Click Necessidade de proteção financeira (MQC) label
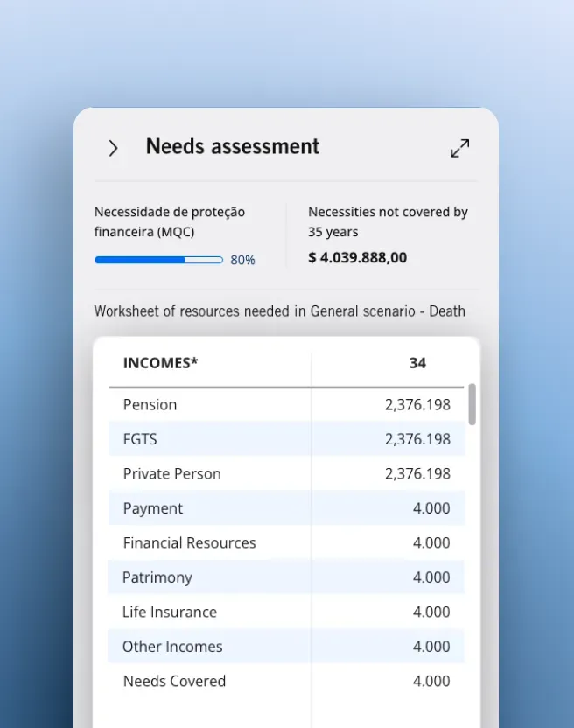The image size is (574, 728). point(170,222)
